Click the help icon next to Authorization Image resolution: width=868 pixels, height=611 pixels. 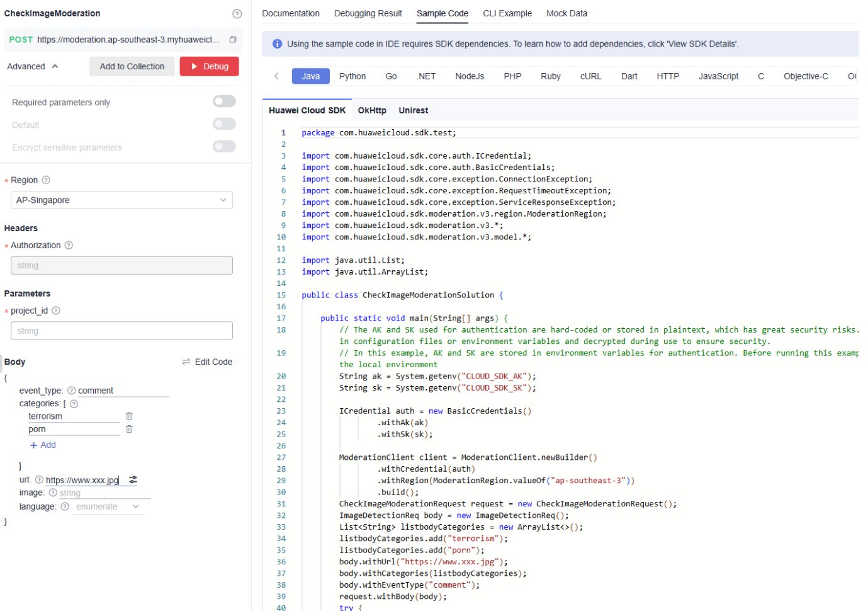pos(69,246)
